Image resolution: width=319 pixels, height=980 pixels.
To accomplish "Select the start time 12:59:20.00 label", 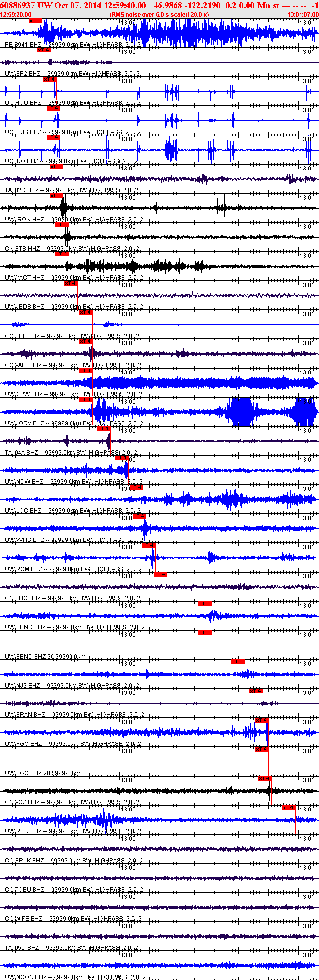I will (x=16, y=15).
